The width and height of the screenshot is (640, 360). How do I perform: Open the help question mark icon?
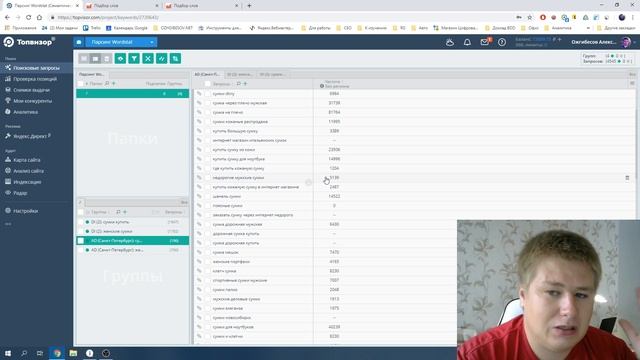502,42
